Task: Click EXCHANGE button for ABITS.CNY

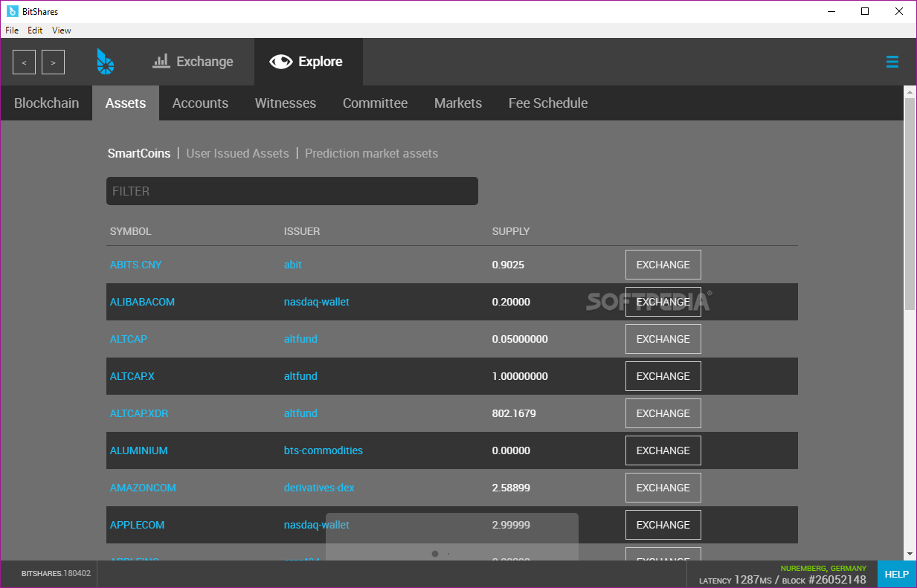Action: pos(663,265)
